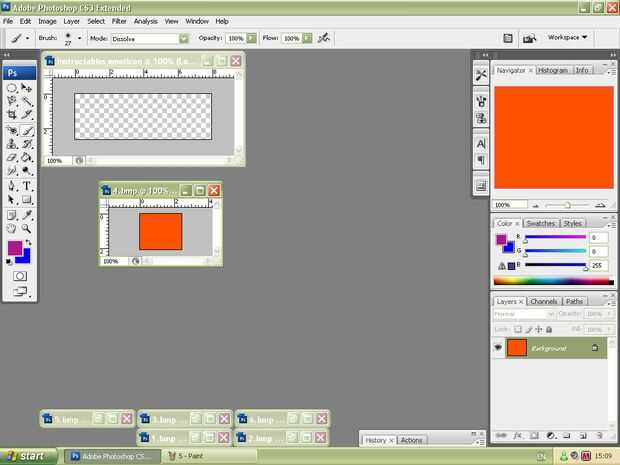Image resolution: width=620 pixels, height=465 pixels.
Task: Select the Hand tool
Action: [x=12, y=229]
